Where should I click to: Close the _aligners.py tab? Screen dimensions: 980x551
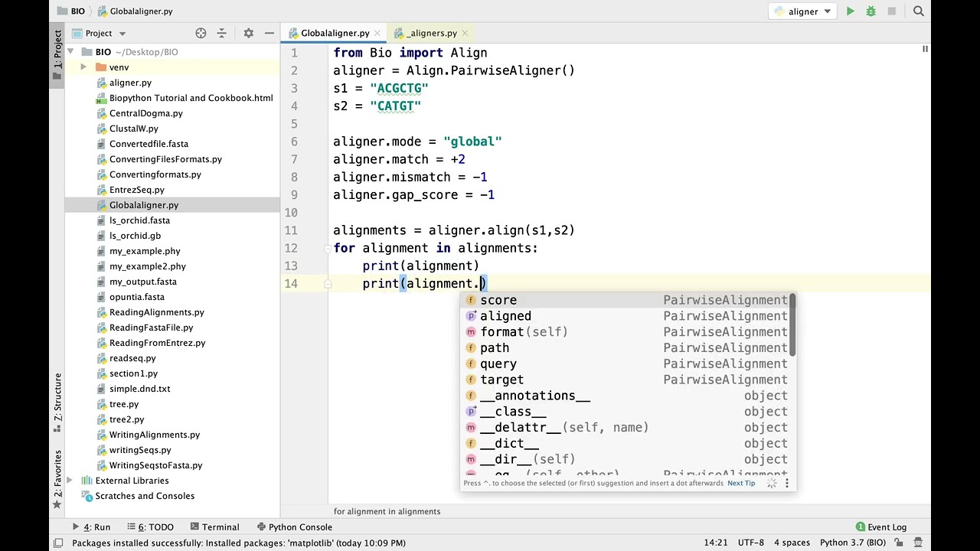click(466, 33)
